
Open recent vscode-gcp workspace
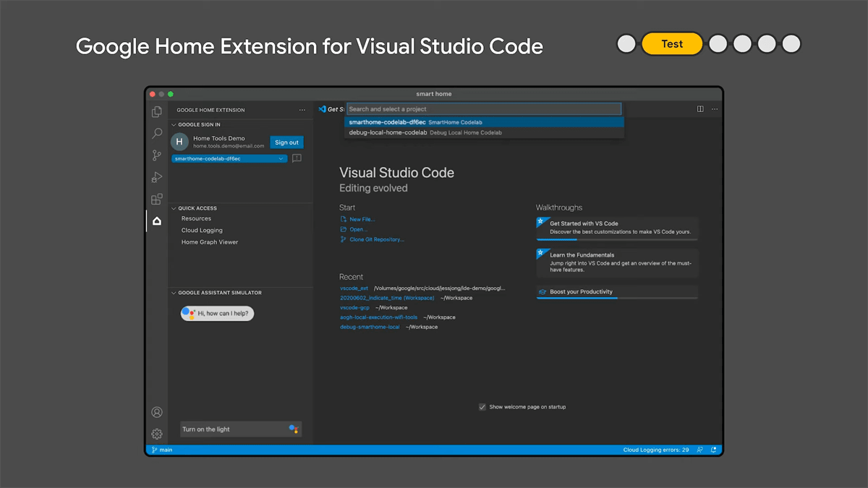(354, 307)
